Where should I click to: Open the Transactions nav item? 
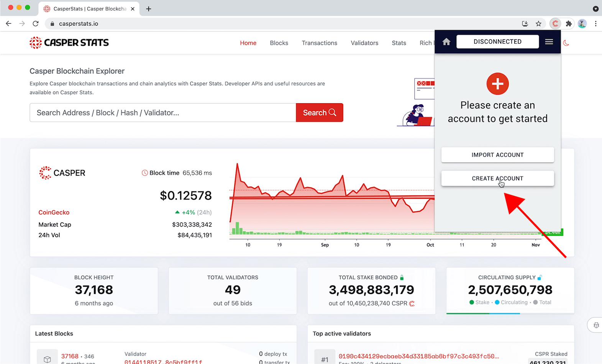(x=320, y=43)
